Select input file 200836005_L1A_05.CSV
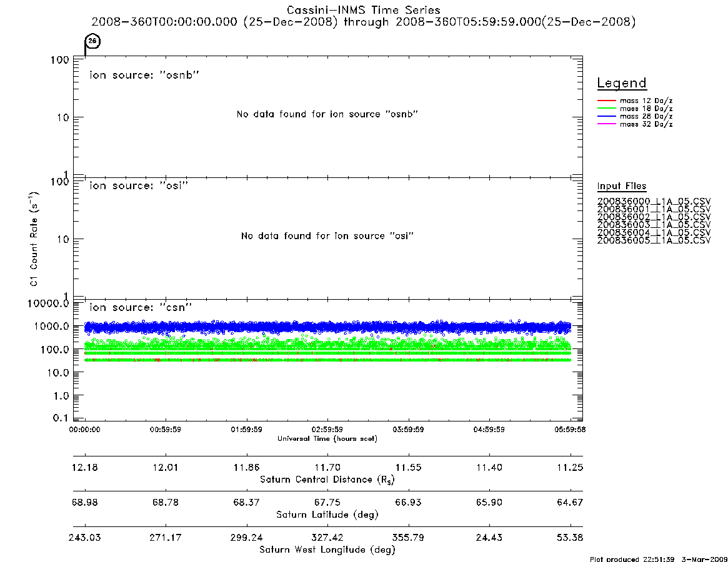The width and height of the screenshot is (728, 562). point(654,240)
